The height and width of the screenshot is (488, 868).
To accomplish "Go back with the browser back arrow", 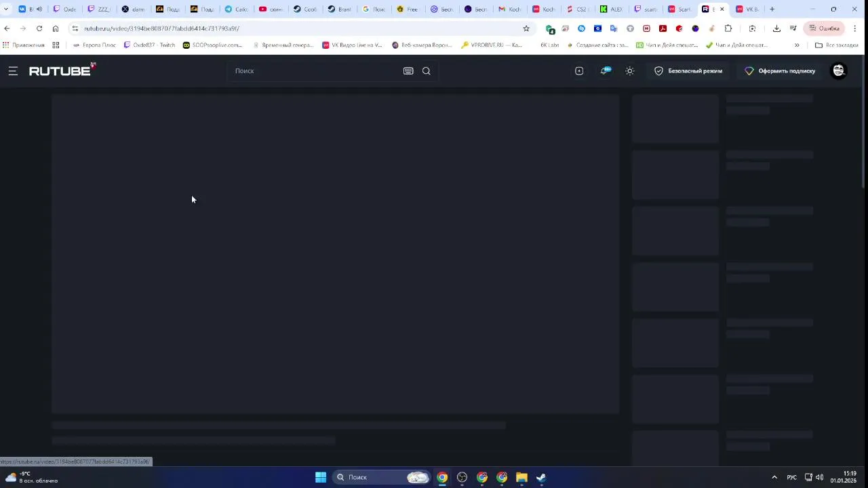I will (7, 28).
